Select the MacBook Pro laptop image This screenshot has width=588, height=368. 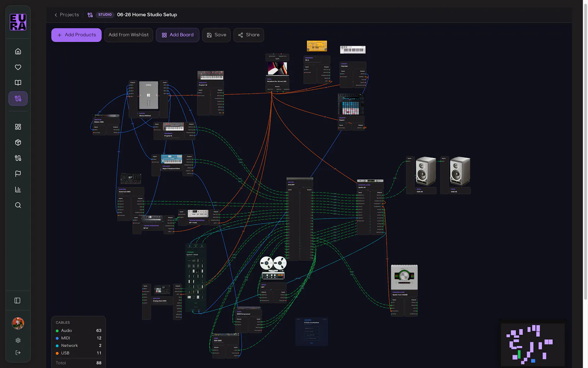[277, 69]
